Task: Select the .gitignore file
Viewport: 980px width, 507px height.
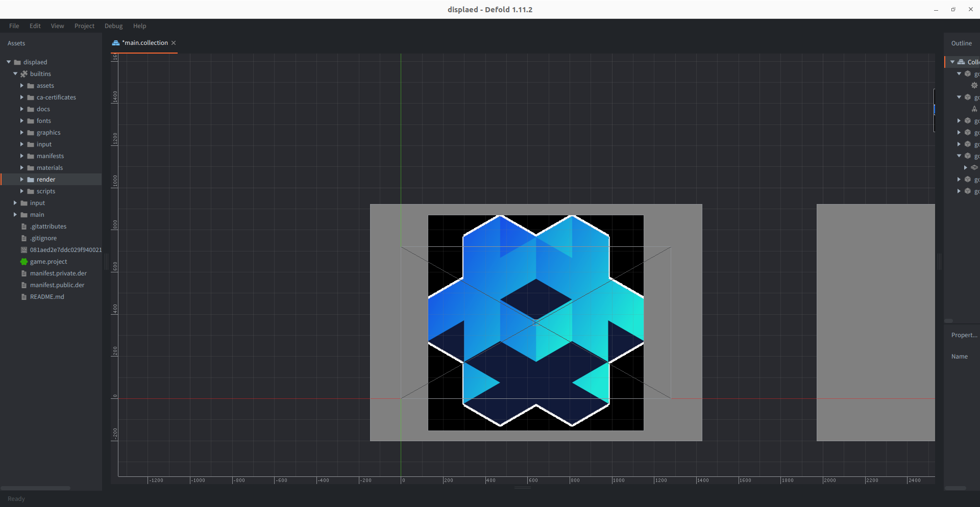Action: coord(43,238)
